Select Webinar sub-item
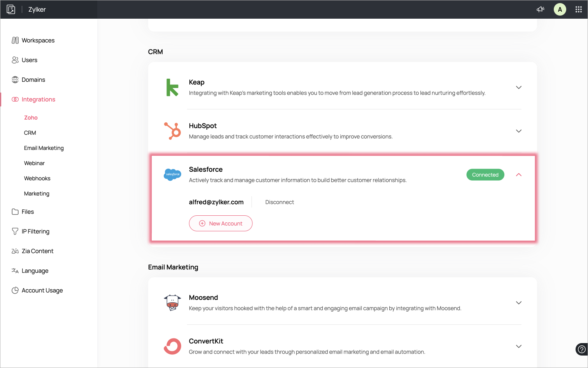 click(x=34, y=163)
